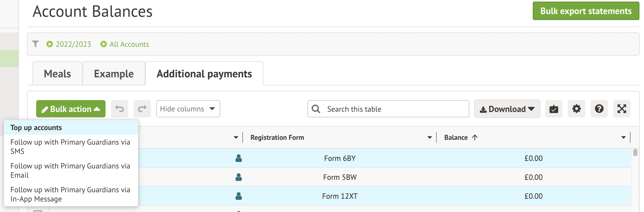644x212 pixels.
Task: Click the undo arrow icon
Action: click(120, 109)
